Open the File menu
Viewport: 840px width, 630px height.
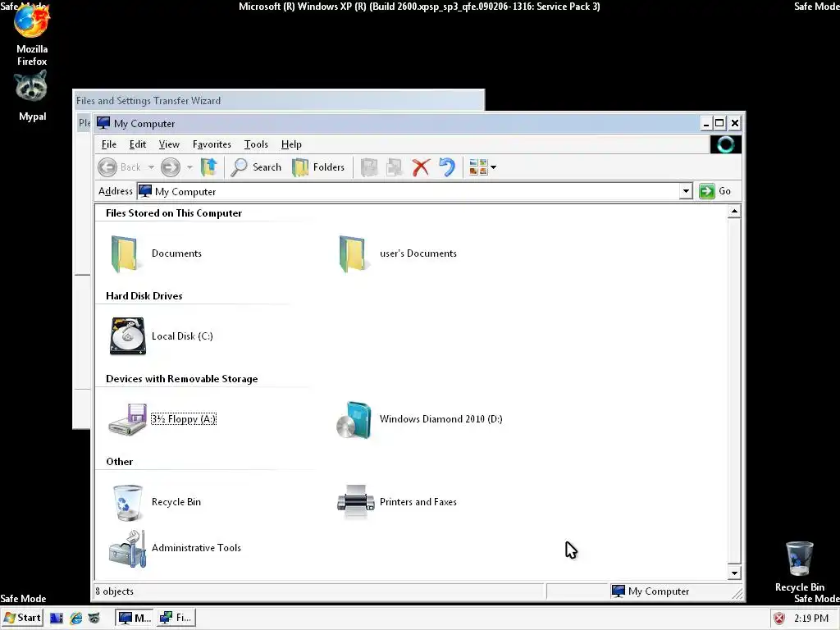(109, 144)
